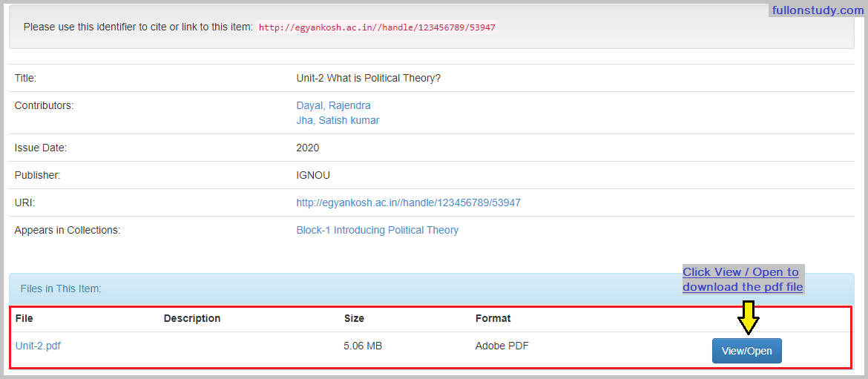Click the 'Contributors:' field label
The height and width of the screenshot is (379, 868).
[x=45, y=105]
